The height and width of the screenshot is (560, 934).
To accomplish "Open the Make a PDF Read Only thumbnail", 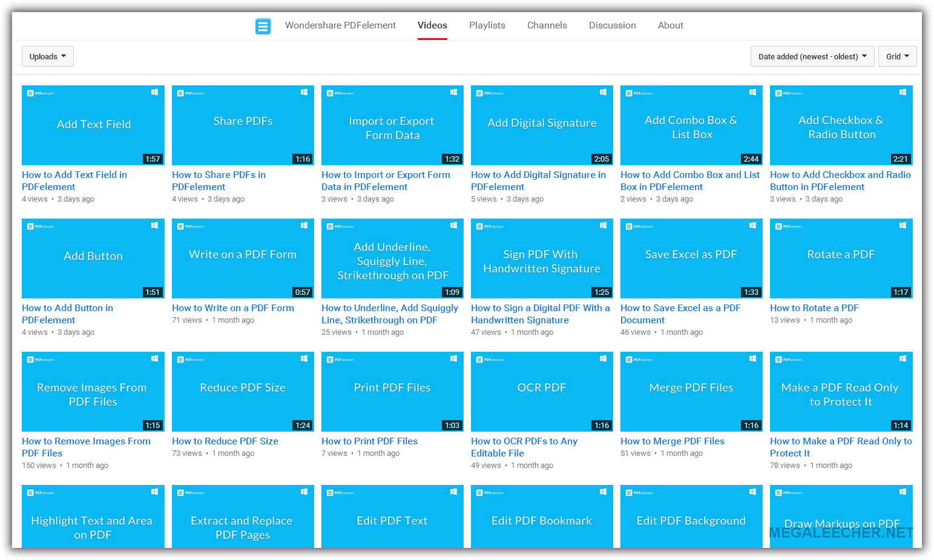I will 841,392.
